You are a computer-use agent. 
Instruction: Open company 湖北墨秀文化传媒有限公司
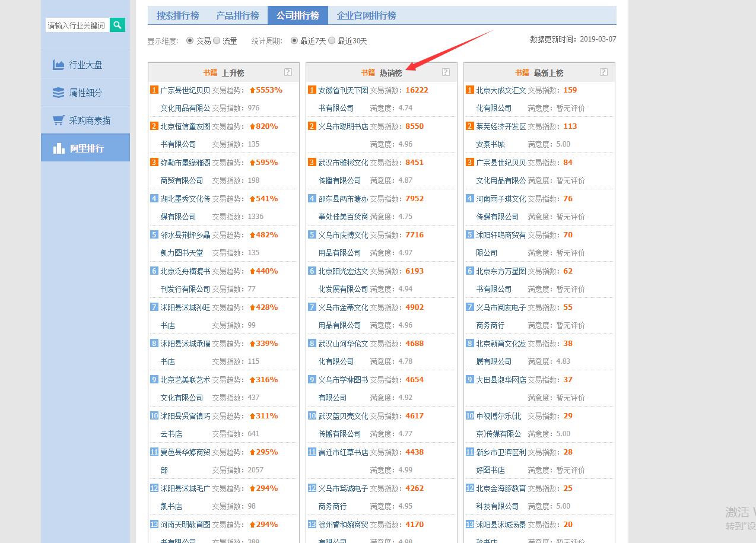pyautogui.click(x=185, y=208)
